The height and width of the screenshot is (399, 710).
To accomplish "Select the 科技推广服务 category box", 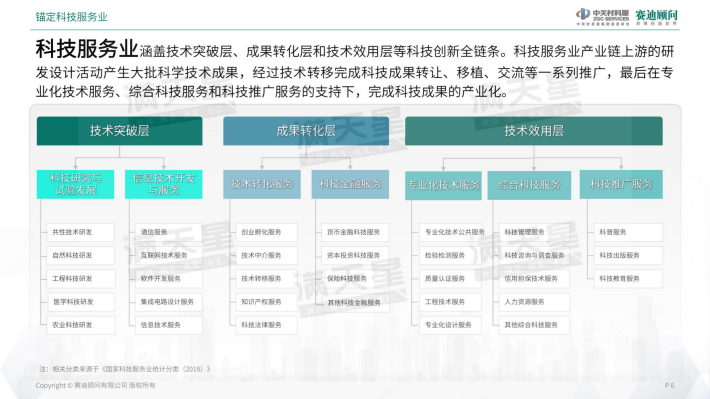I will pyautogui.click(x=621, y=184).
